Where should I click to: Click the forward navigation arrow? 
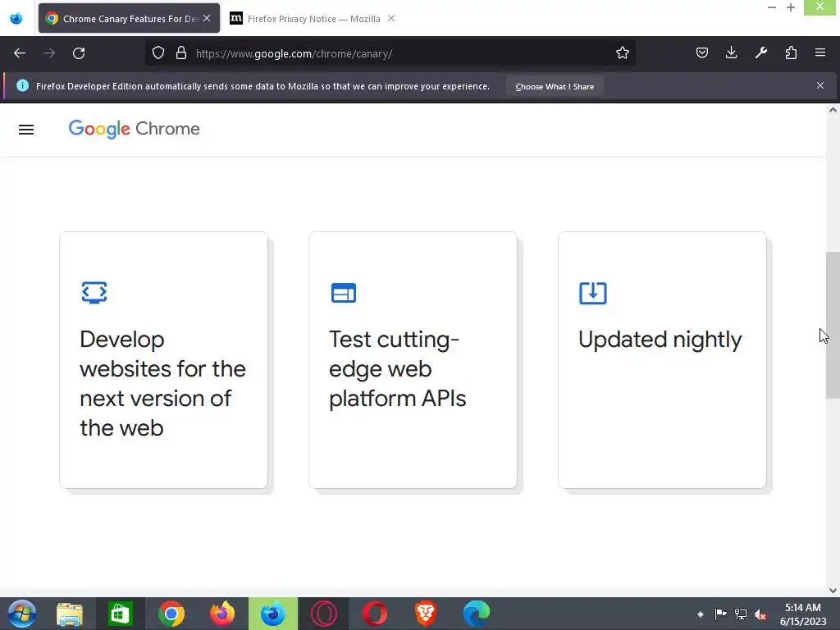click(x=49, y=53)
